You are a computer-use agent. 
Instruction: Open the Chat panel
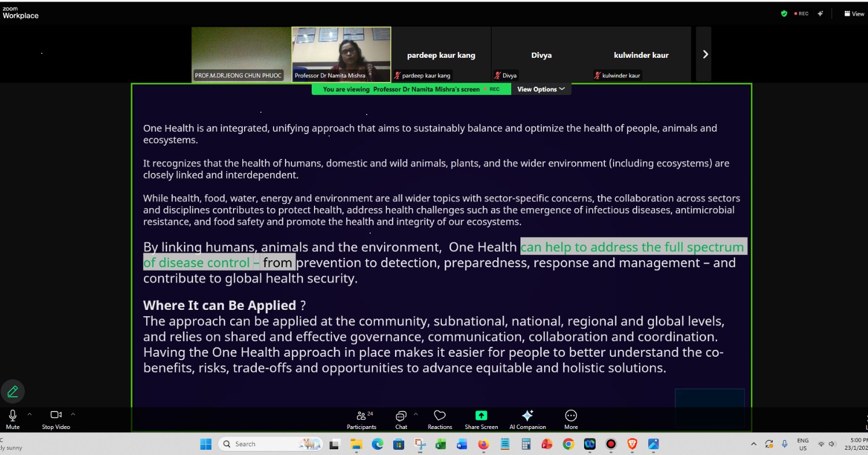click(401, 419)
